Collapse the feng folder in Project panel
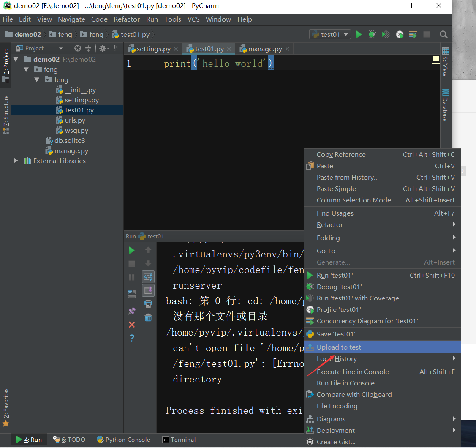 click(26, 69)
